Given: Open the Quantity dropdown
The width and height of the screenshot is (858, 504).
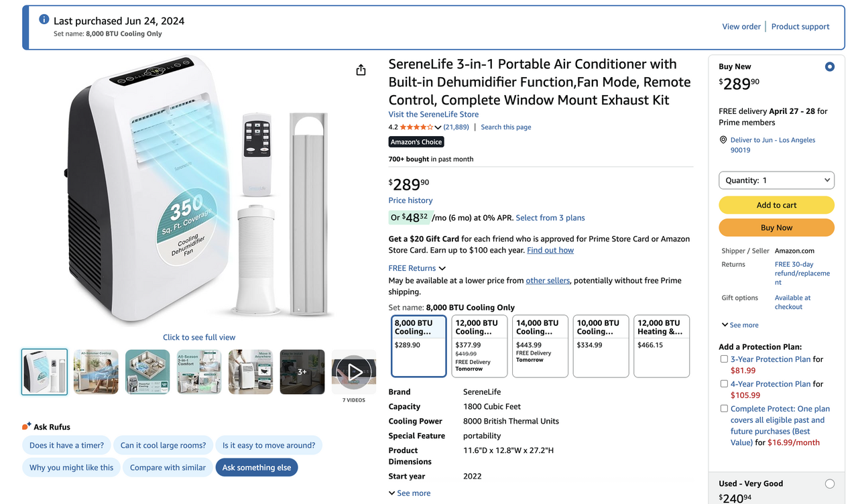Looking at the screenshot, I should point(776,180).
